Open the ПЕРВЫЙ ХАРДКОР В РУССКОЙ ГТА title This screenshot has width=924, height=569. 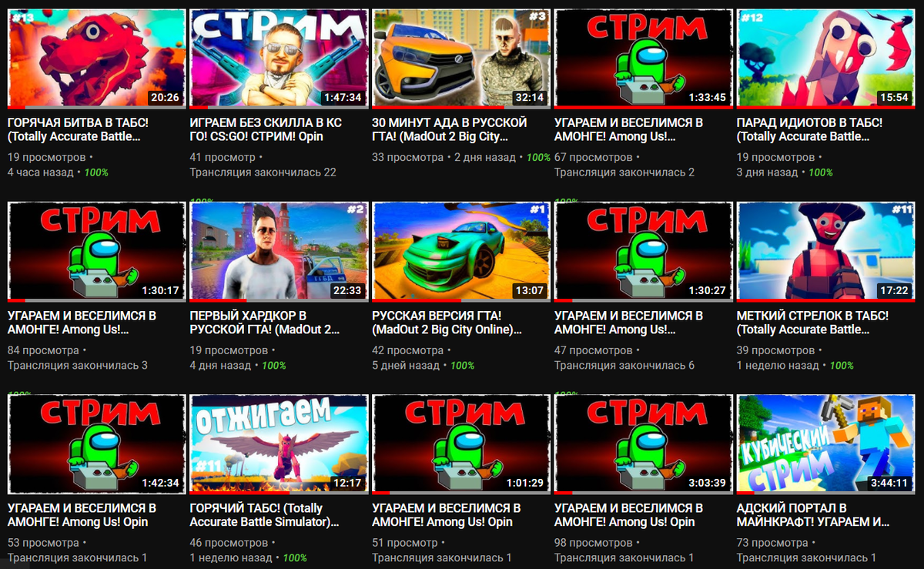tap(265, 322)
